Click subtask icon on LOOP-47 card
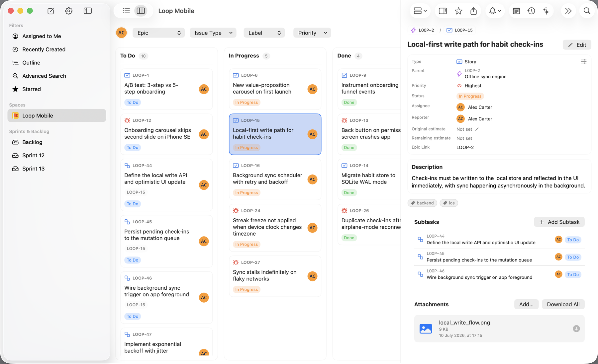The width and height of the screenshot is (598, 364). pos(127,334)
